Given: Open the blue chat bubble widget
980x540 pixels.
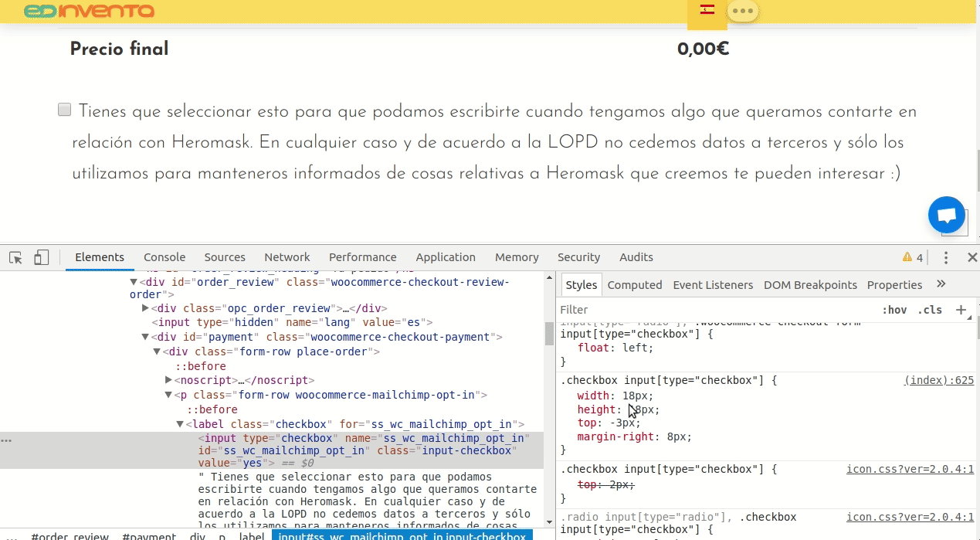Looking at the screenshot, I should 947,216.
